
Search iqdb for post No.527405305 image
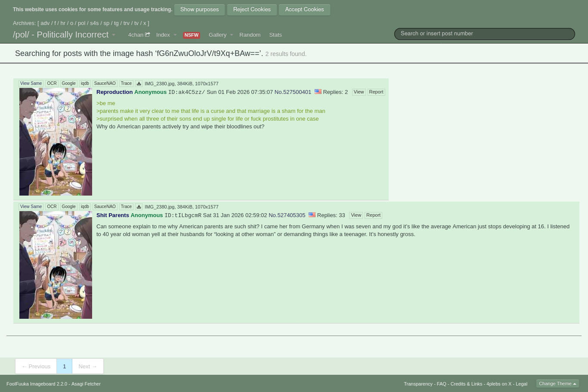coord(85,207)
